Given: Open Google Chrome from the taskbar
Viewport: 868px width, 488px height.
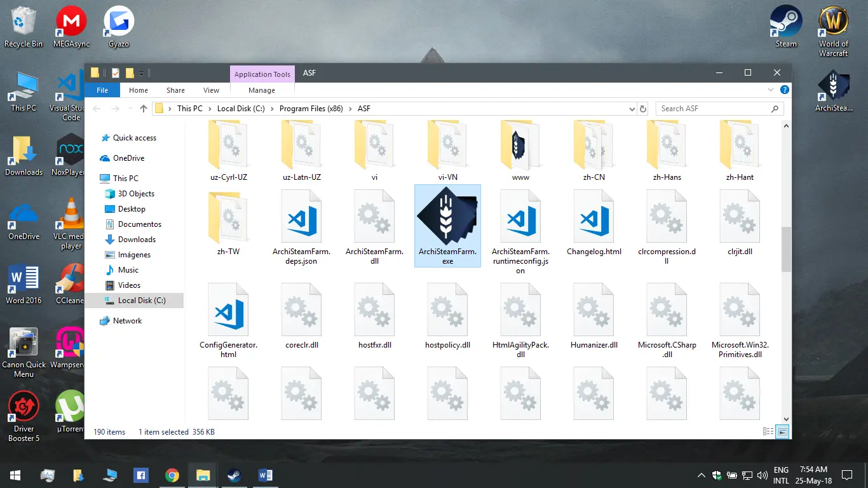Looking at the screenshot, I should [x=172, y=475].
